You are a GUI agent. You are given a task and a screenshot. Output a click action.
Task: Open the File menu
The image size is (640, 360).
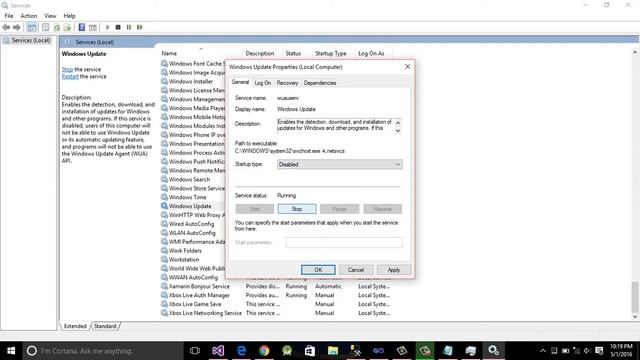coord(9,16)
